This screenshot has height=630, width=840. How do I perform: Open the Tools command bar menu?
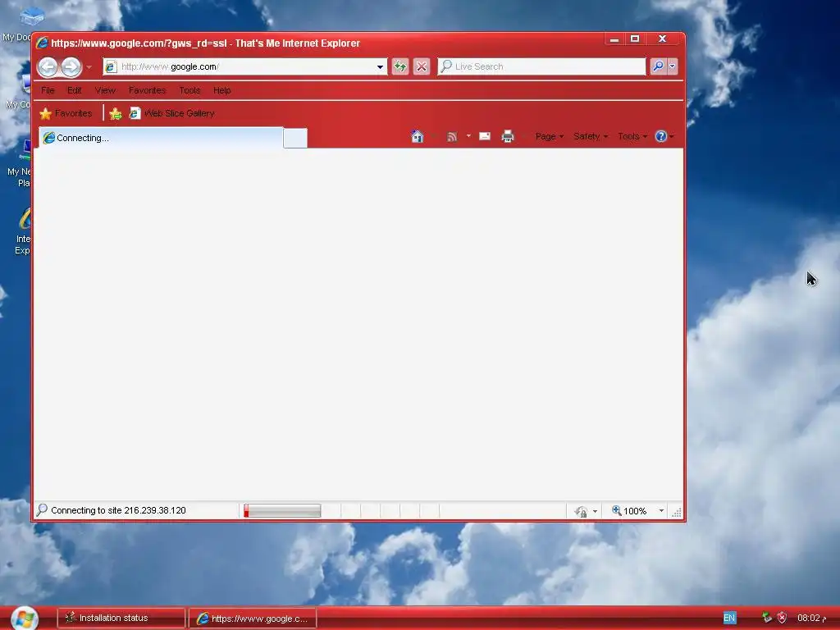point(632,137)
